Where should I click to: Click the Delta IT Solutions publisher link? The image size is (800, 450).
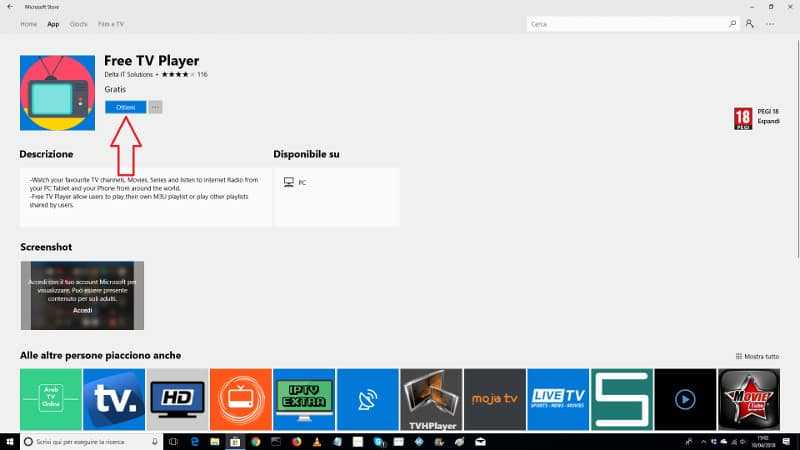(129, 74)
